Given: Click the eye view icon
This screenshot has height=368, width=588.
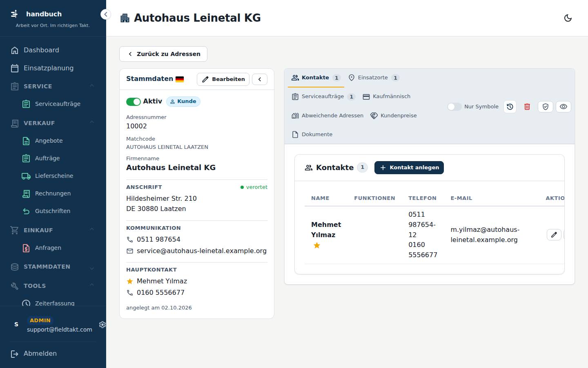Looking at the screenshot, I should tap(563, 107).
